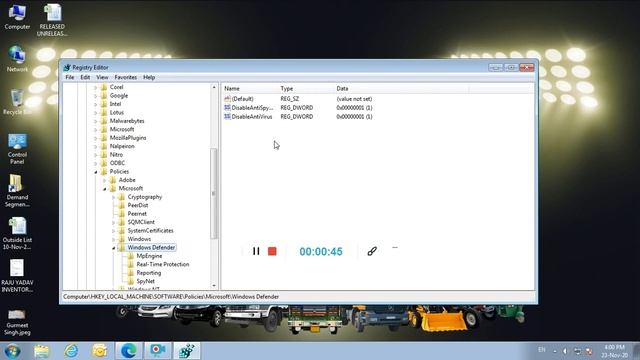
Task: Click the Registry Editor taskbar button
Action: pyautogui.click(x=187, y=351)
